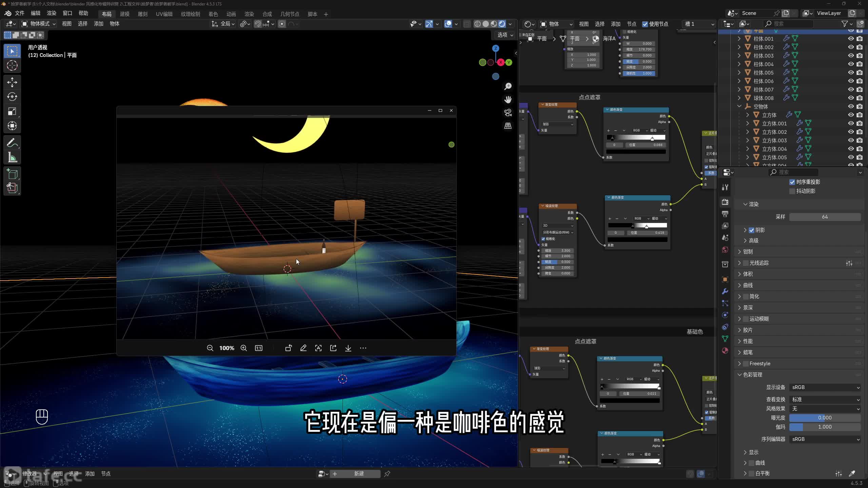Zoom out in the image viewer window
The height and width of the screenshot is (488, 868).
pyautogui.click(x=210, y=348)
